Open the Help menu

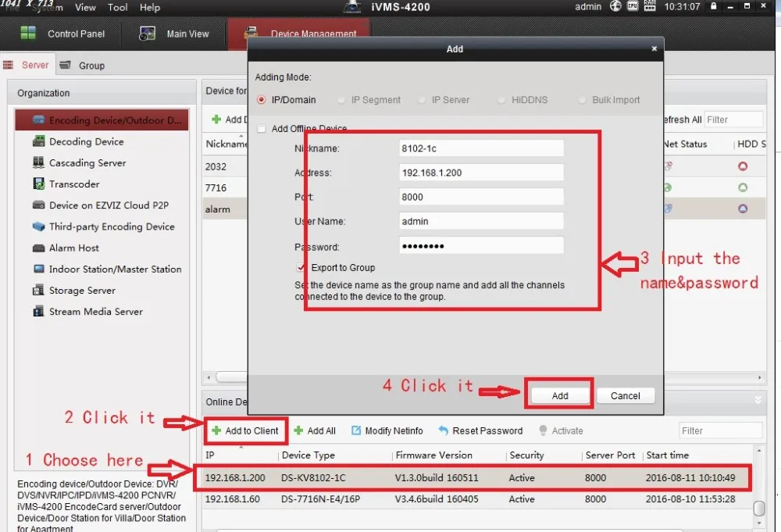[149, 8]
